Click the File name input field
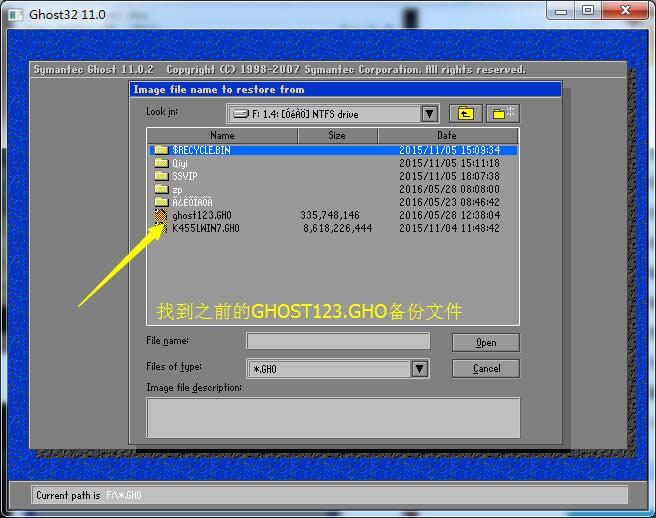This screenshot has height=518, width=656. (338, 341)
